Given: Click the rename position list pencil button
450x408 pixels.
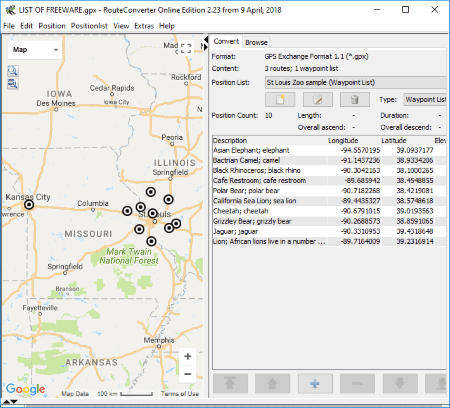Looking at the screenshot, I should [x=317, y=99].
